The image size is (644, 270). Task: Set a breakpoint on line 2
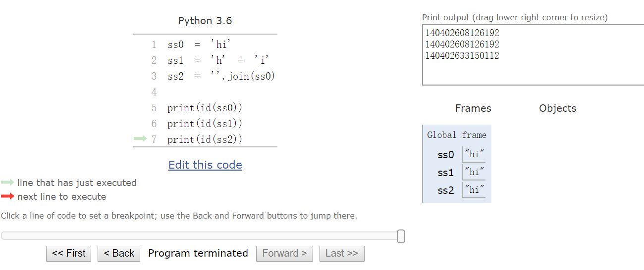tap(218, 60)
